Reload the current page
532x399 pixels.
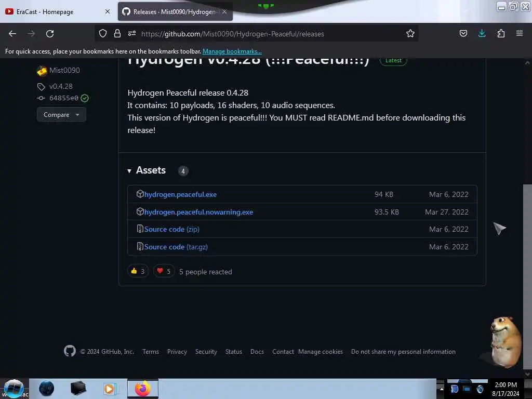50,34
